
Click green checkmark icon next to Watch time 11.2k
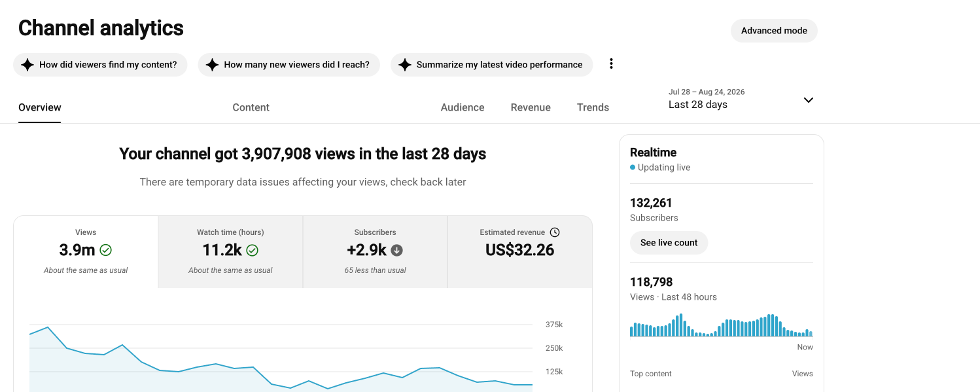[x=252, y=250]
